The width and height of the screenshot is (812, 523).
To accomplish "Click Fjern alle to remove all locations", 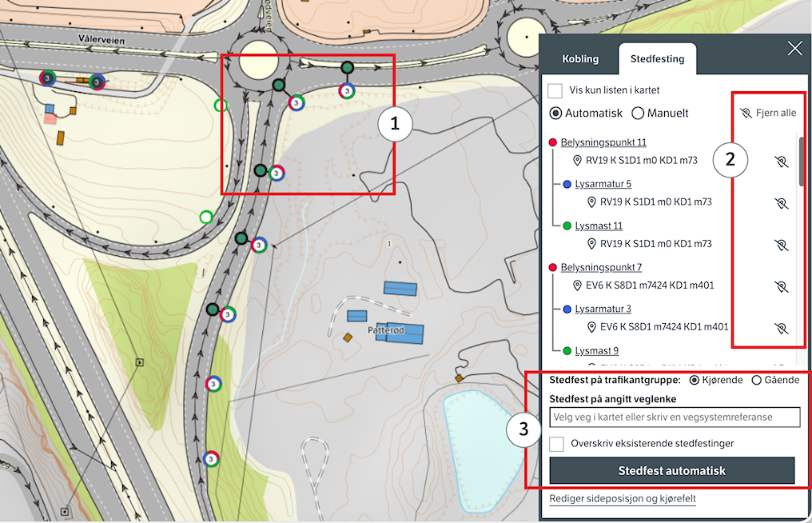I will pos(768,114).
